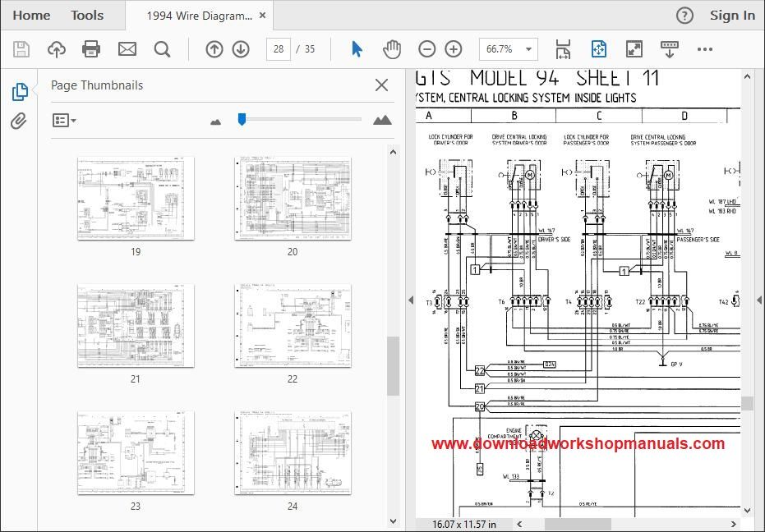This screenshot has width=765, height=532.
Task: Send file by email envelope icon
Action: pos(127,49)
